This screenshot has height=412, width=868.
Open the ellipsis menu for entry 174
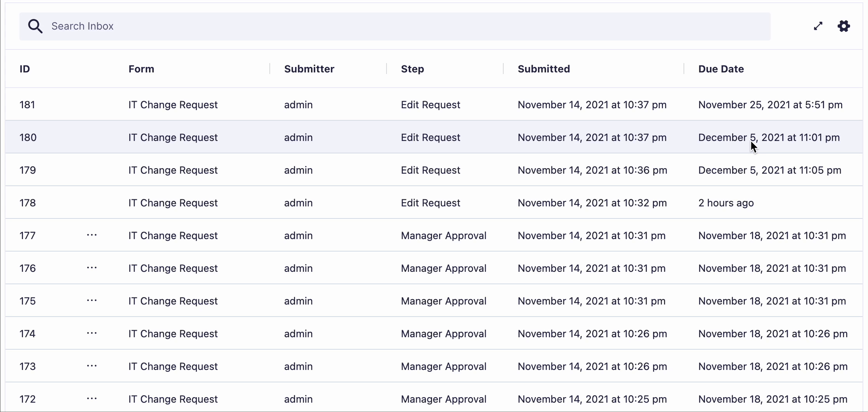92,333
